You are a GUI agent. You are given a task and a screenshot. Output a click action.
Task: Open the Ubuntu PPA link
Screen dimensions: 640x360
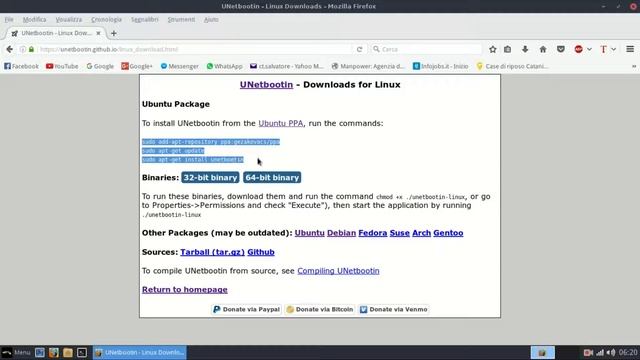tap(281, 123)
